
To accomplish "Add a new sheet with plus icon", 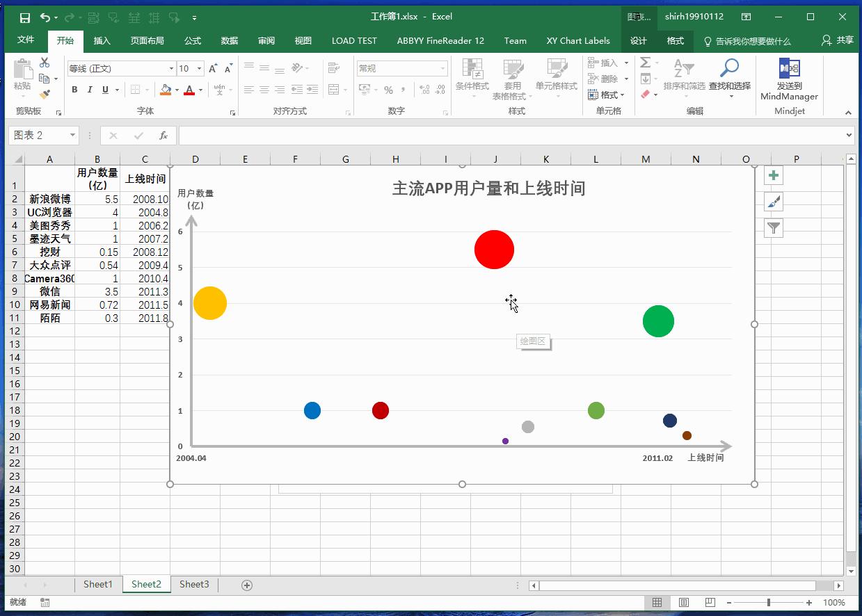I will tap(246, 585).
